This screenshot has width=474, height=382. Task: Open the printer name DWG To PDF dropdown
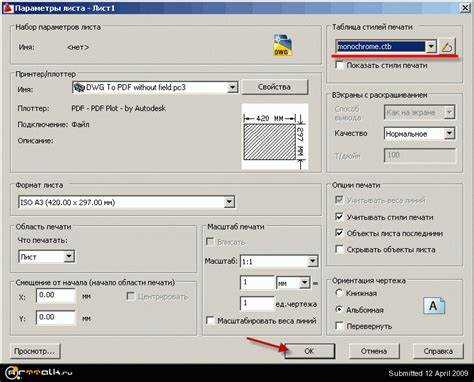coord(232,88)
